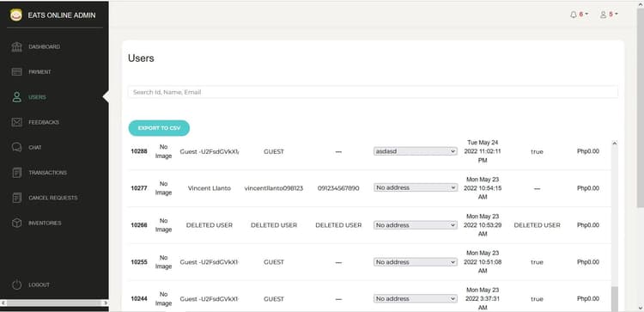Click the Chat bubble icon

pos(17,147)
